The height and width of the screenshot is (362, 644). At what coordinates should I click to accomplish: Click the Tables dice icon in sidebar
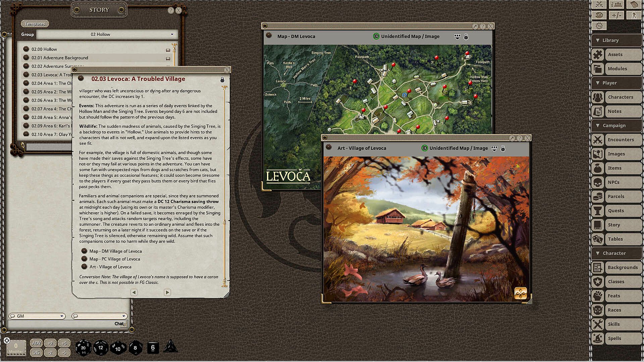click(598, 239)
